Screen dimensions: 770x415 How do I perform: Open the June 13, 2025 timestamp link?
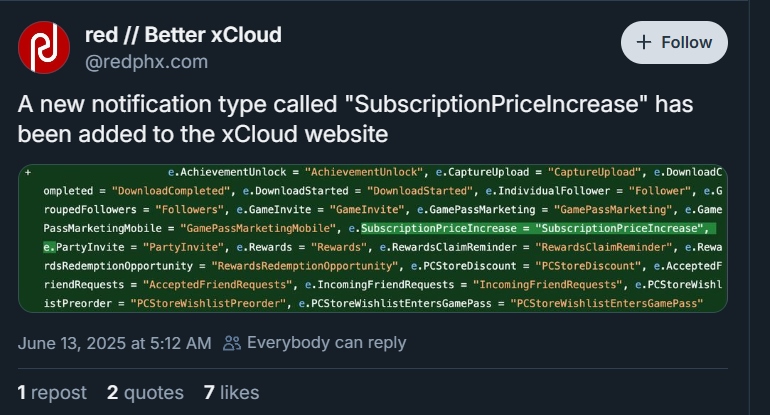tap(114, 343)
